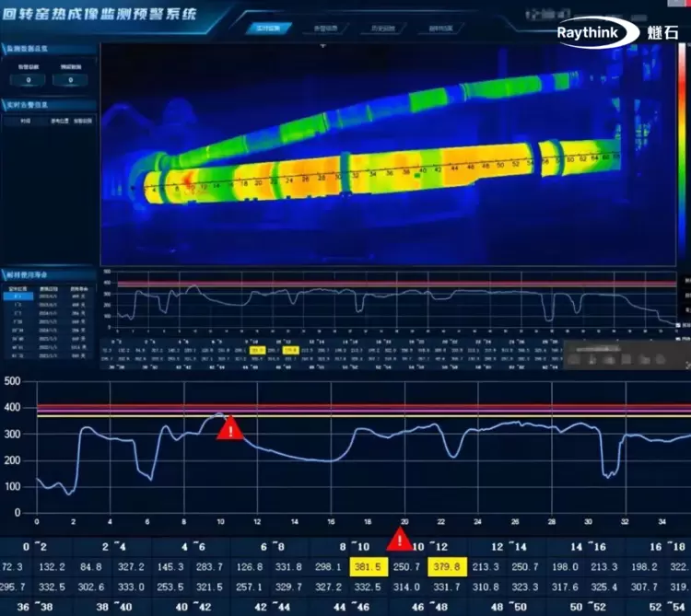691x616 pixels.
Task: Click the 耐料使用寿命 panel header icon
Action: point(5,274)
